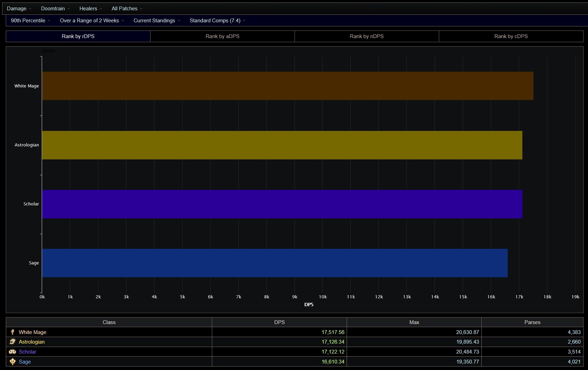Click the brown White Mage chart bar

pyautogui.click(x=288, y=86)
